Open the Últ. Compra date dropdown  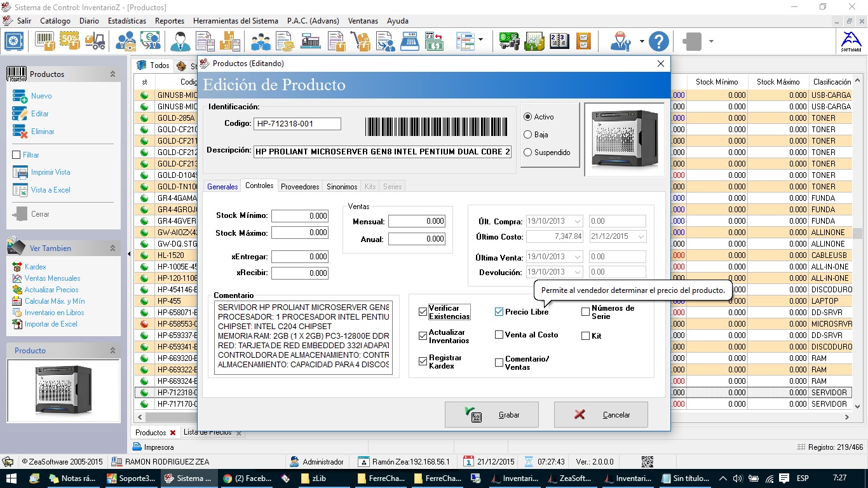[x=577, y=221]
